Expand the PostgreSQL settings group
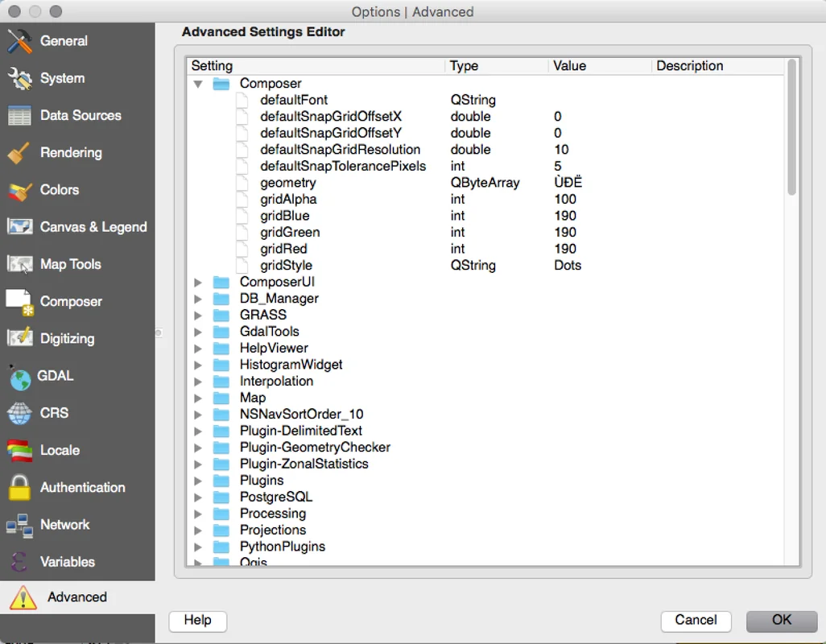The image size is (826, 644). point(198,497)
